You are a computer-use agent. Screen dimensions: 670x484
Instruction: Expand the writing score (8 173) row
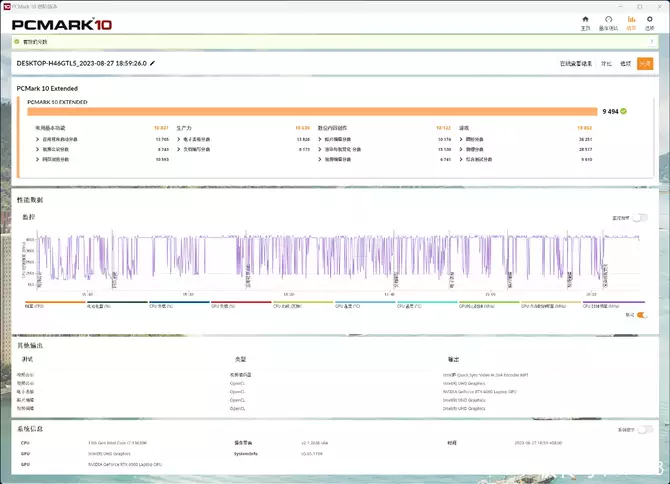point(179,150)
